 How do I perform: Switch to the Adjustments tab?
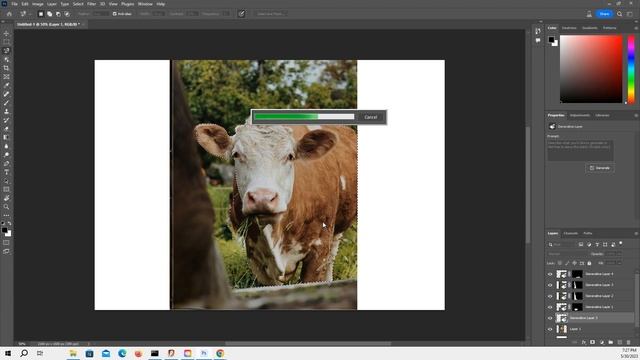580,116
